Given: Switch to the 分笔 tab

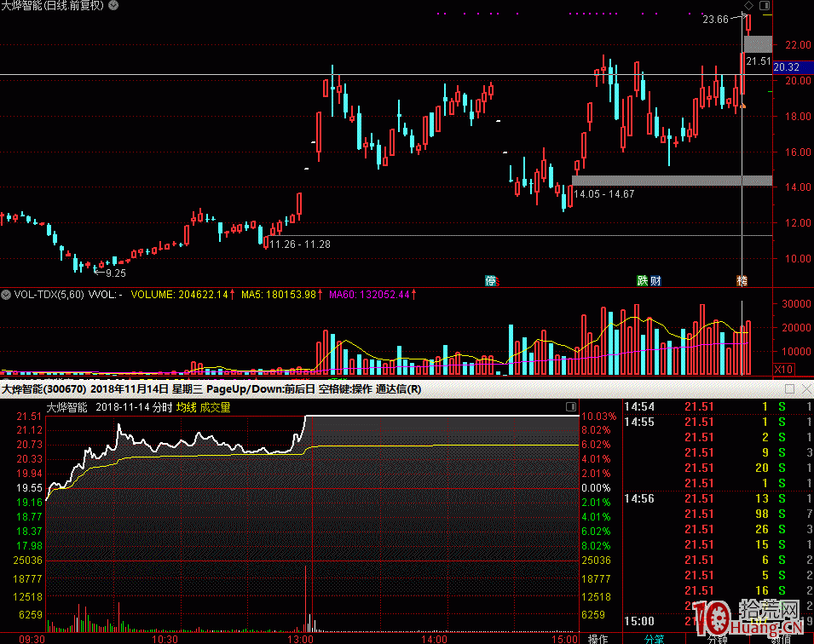Looking at the screenshot, I should [x=654, y=638].
